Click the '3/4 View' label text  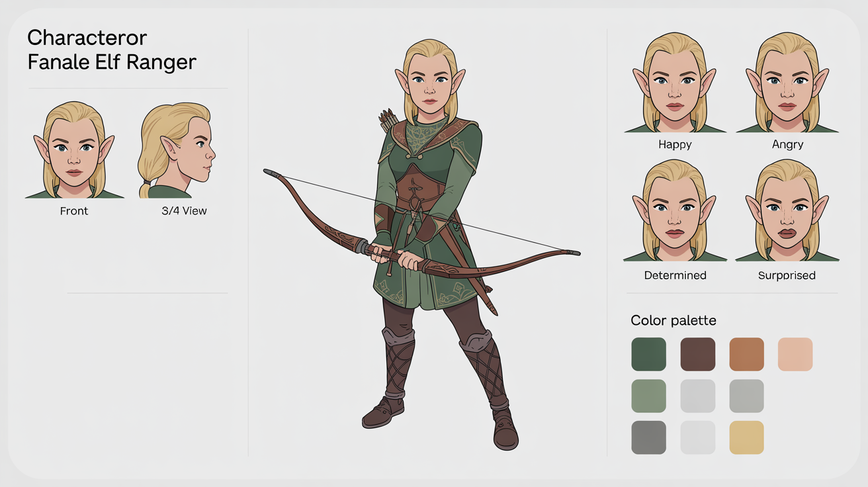coord(183,210)
